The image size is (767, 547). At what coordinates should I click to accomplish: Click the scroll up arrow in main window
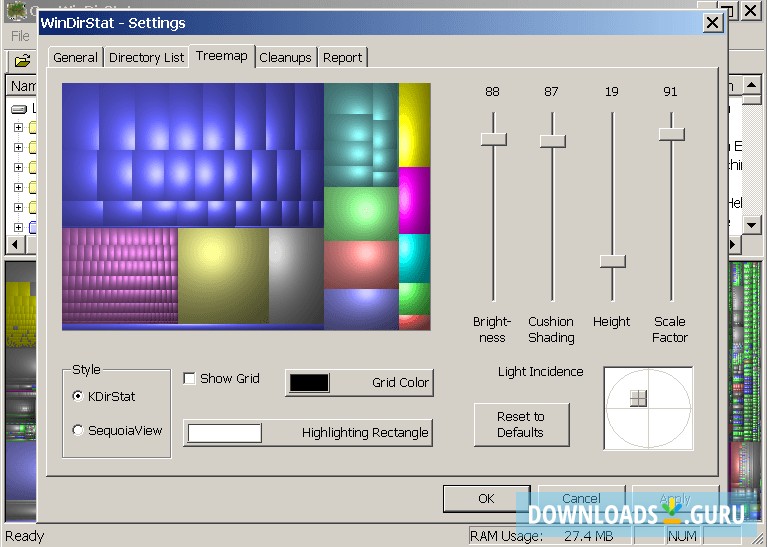click(x=752, y=85)
